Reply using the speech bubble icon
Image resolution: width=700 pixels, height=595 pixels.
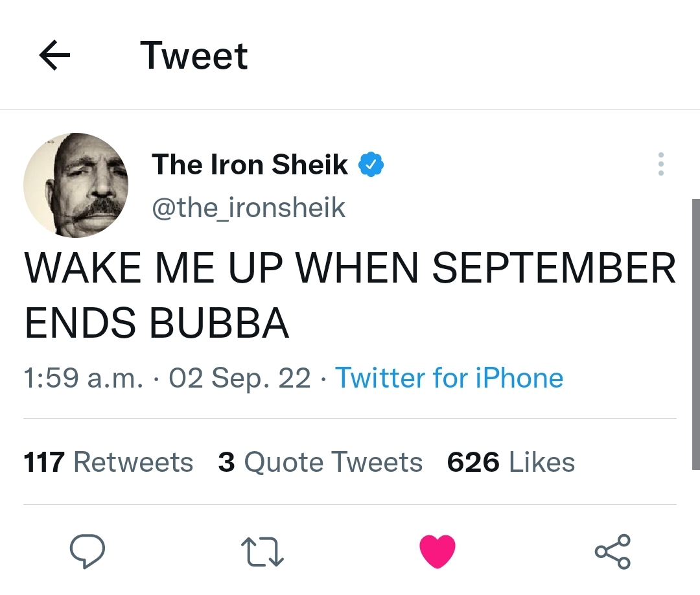(x=87, y=551)
